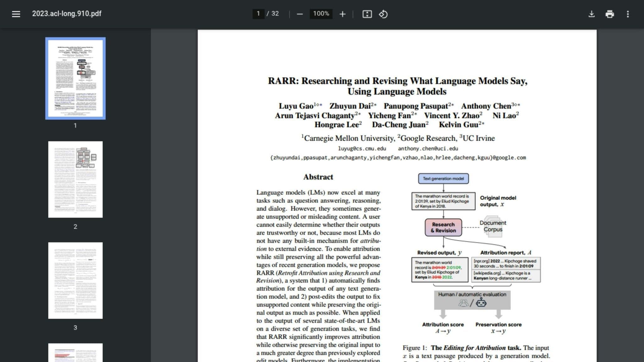The width and height of the screenshot is (644, 362).
Task: Click author name 'Hongrae Lee'
Action: (337, 125)
